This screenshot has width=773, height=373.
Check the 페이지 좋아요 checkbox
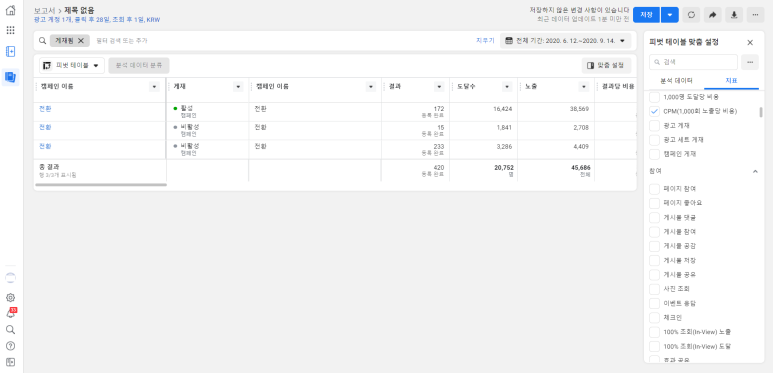tap(654, 203)
